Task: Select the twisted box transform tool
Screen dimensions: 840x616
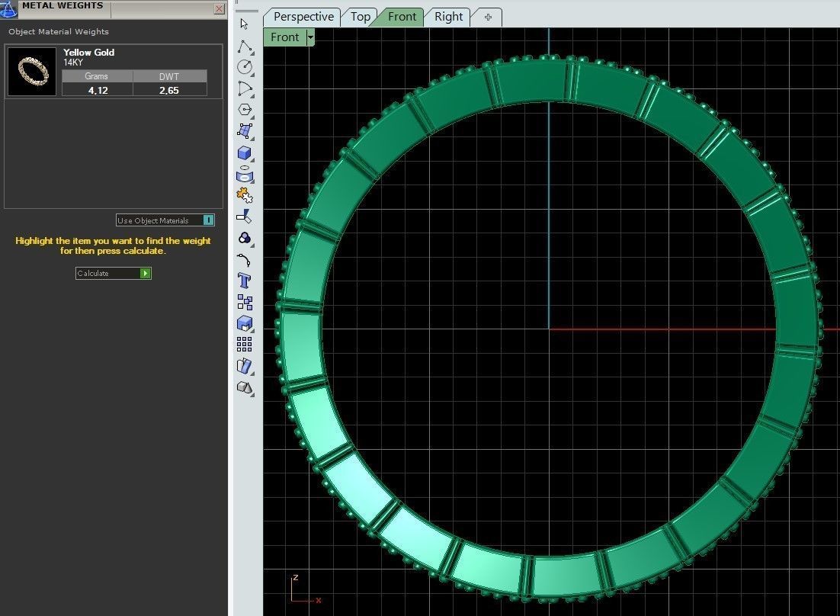Action: [245, 367]
